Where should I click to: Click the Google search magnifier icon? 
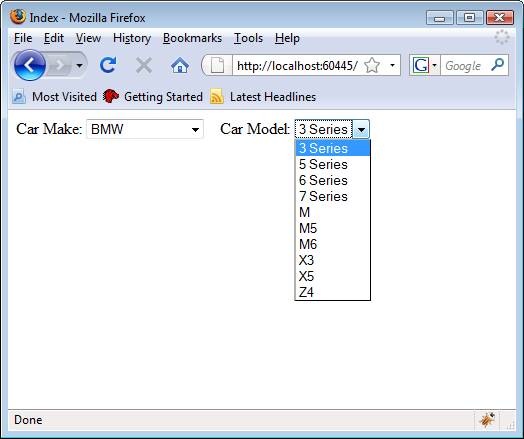pos(498,65)
